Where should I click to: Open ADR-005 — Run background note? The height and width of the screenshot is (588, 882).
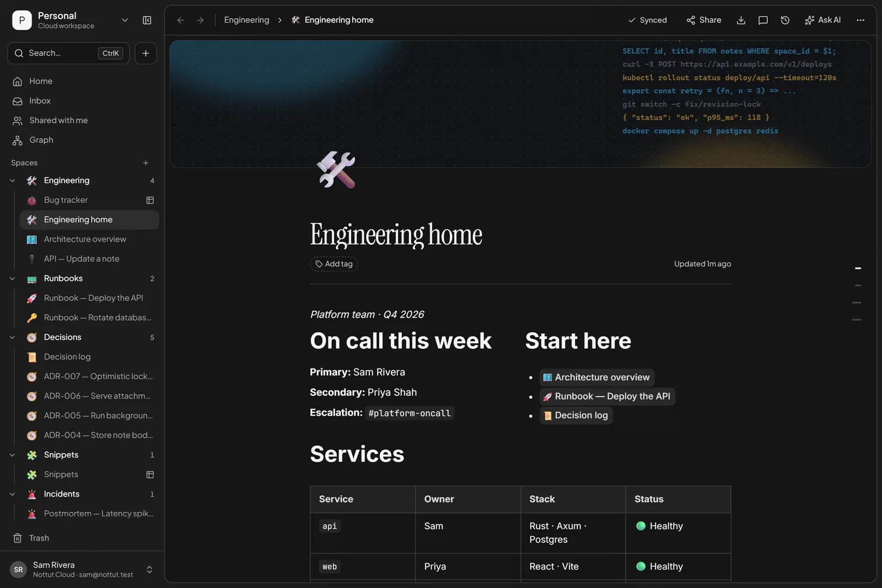pyautogui.click(x=89, y=416)
